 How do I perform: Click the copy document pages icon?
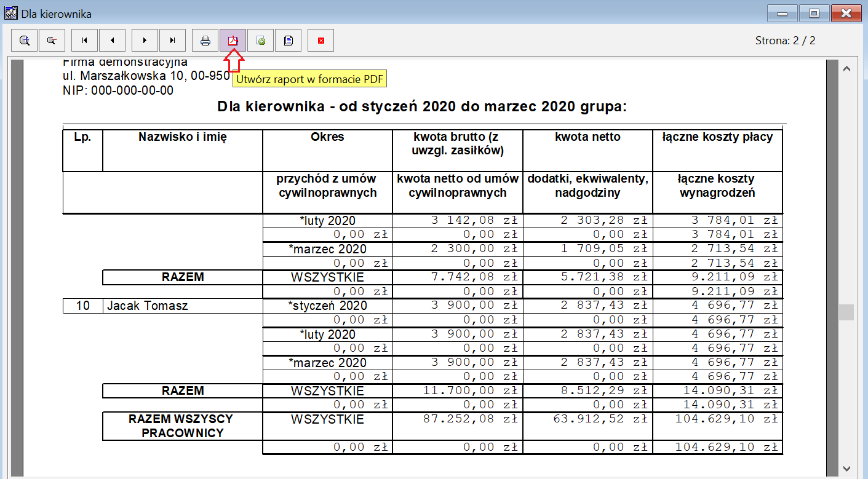tap(288, 41)
